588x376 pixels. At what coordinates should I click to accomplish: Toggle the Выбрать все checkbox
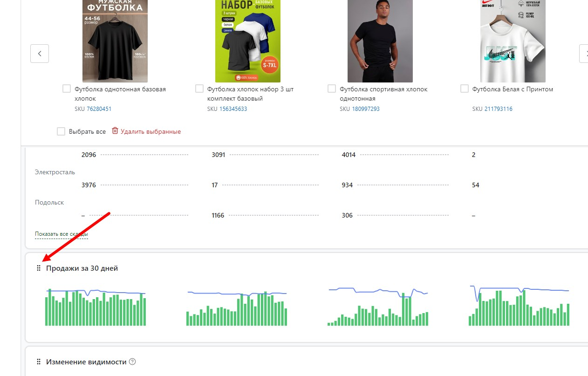tap(61, 131)
